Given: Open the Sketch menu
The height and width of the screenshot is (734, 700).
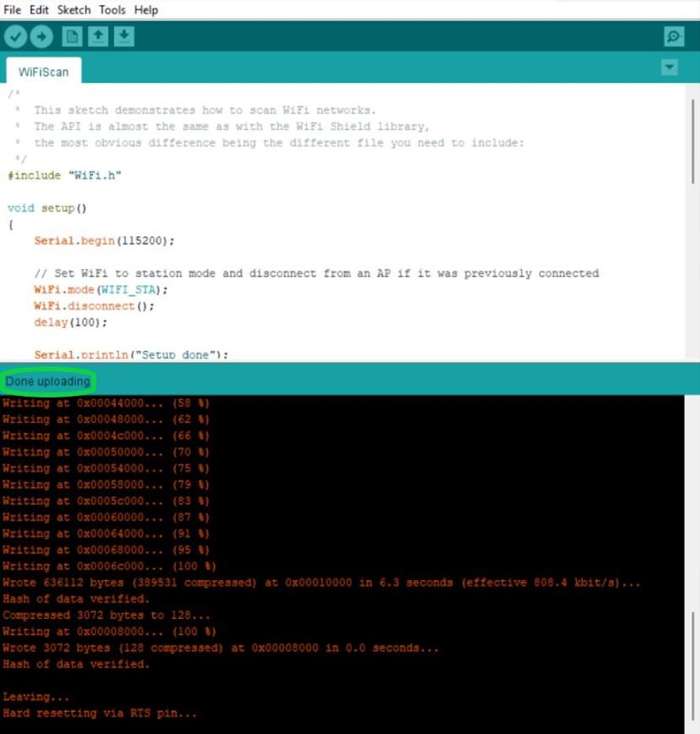Looking at the screenshot, I should pos(74,10).
